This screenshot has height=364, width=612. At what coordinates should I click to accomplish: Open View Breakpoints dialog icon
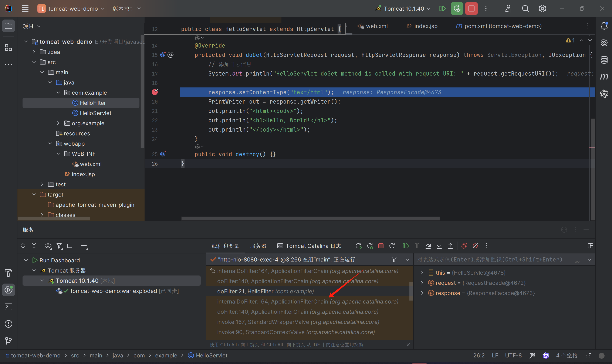pyautogui.click(x=464, y=246)
